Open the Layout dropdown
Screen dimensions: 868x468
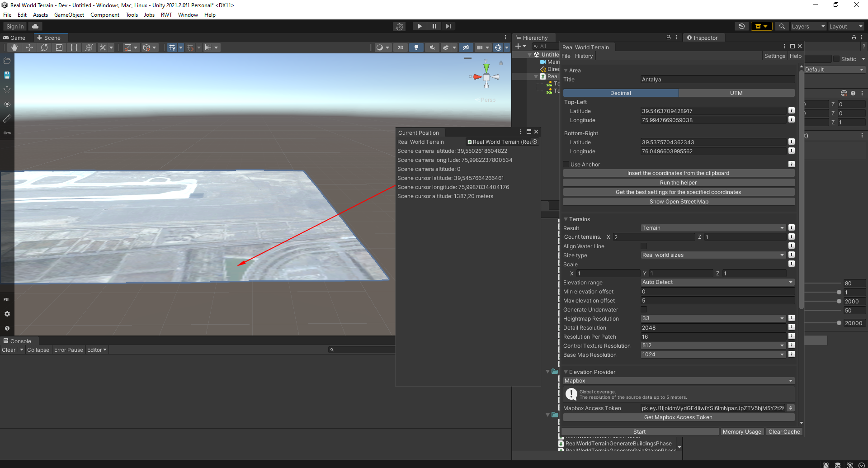[x=846, y=26]
